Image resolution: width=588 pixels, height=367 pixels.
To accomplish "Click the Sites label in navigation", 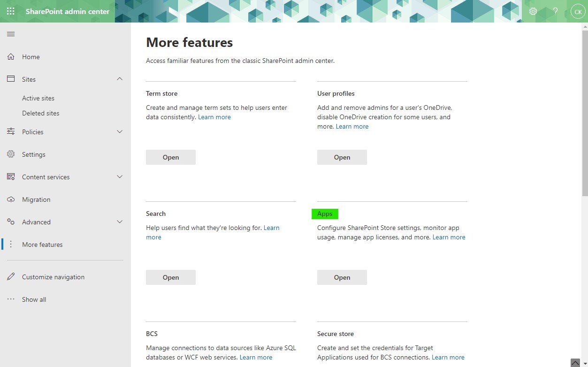I will (29, 79).
